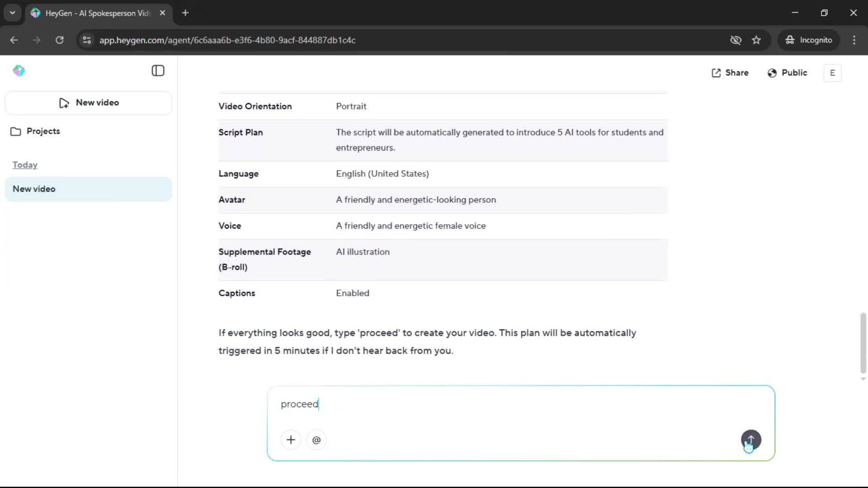Reload the page
The height and width of the screenshot is (488, 868).
tap(59, 40)
